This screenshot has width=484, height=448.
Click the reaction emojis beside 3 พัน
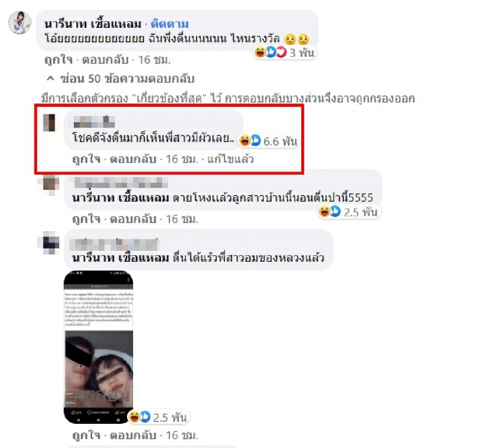(x=270, y=53)
